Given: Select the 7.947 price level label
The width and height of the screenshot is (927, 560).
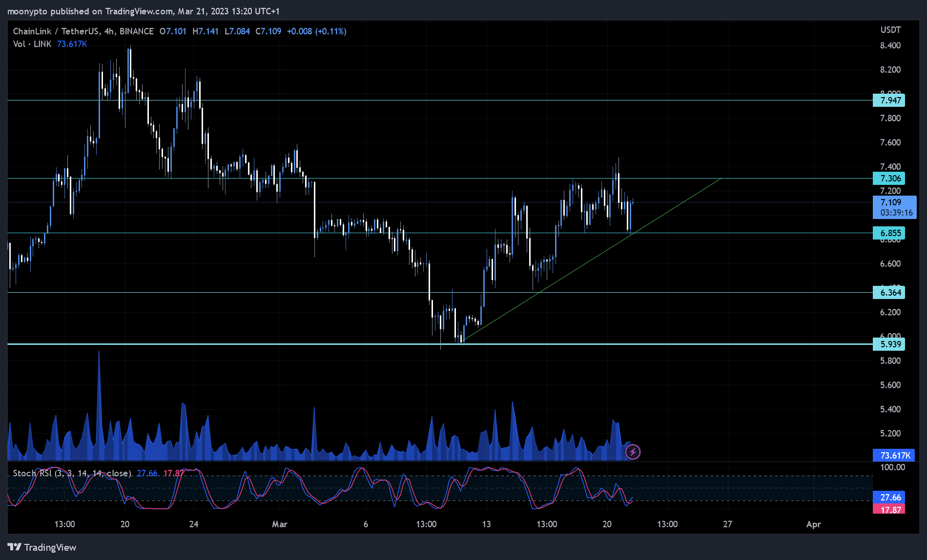Looking at the screenshot, I should tap(889, 100).
